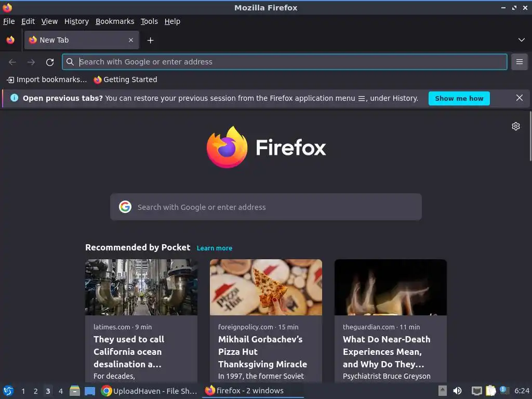Open the Bookmarks menu
The image size is (532, 399).
[x=115, y=21]
